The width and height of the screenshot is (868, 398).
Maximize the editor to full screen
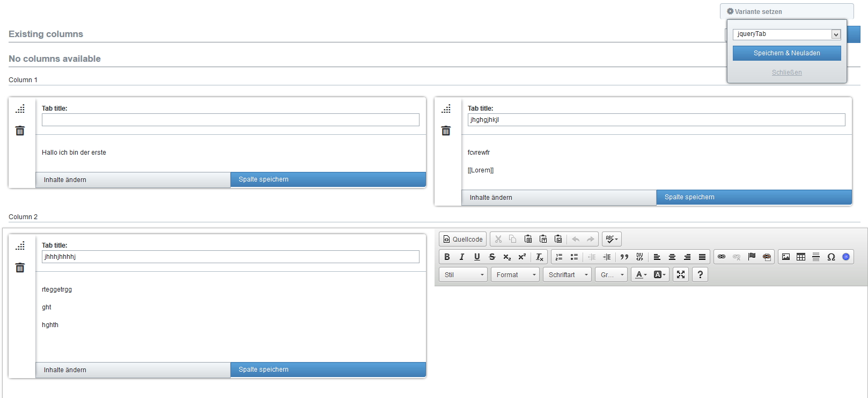tap(681, 274)
